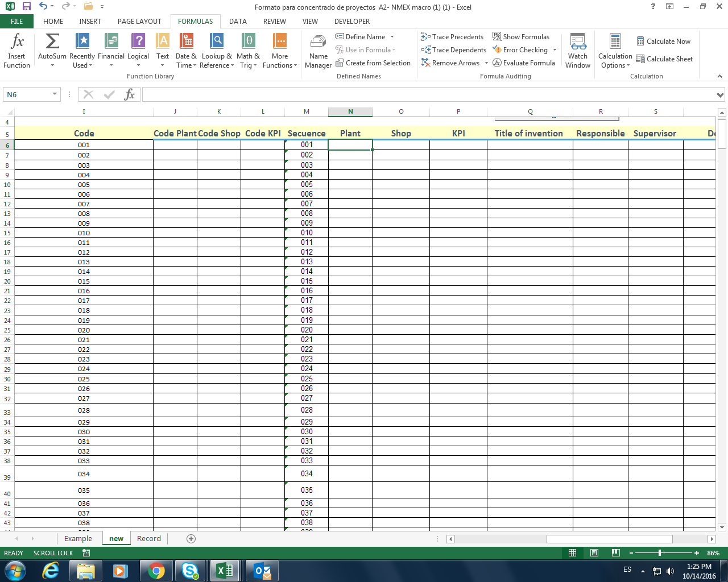Image resolution: width=728 pixels, height=582 pixels.
Task: Click the Undo icon
Action: [43, 7]
